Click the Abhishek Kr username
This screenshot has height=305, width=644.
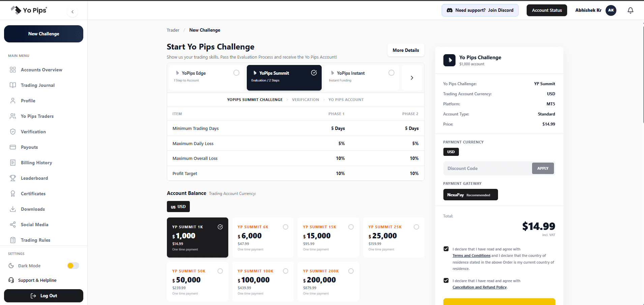click(588, 10)
